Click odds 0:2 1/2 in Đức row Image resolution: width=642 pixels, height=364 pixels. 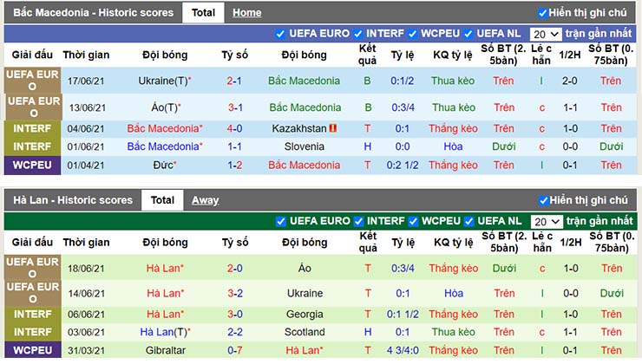tap(403, 166)
